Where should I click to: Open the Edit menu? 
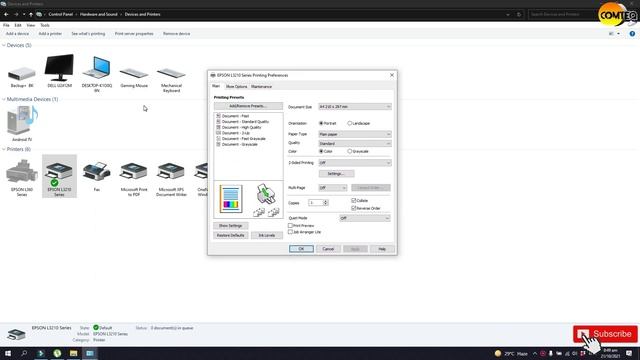pos(18,25)
